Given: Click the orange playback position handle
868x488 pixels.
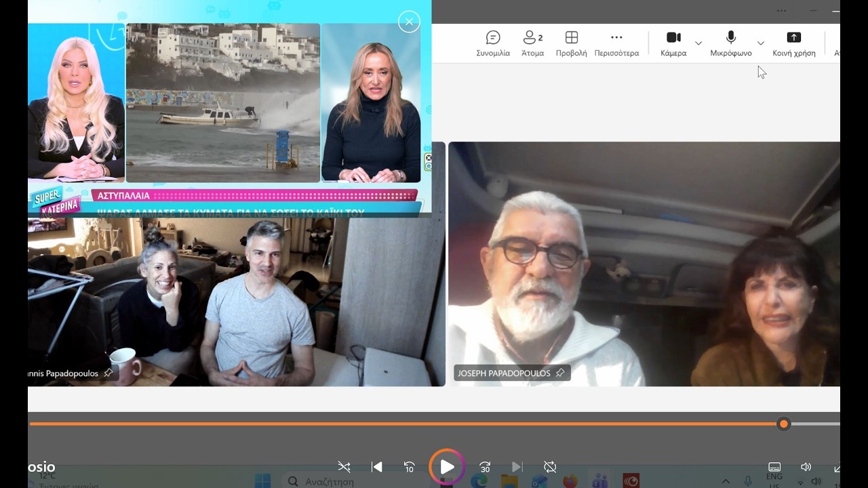Looking at the screenshot, I should click(784, 424).
